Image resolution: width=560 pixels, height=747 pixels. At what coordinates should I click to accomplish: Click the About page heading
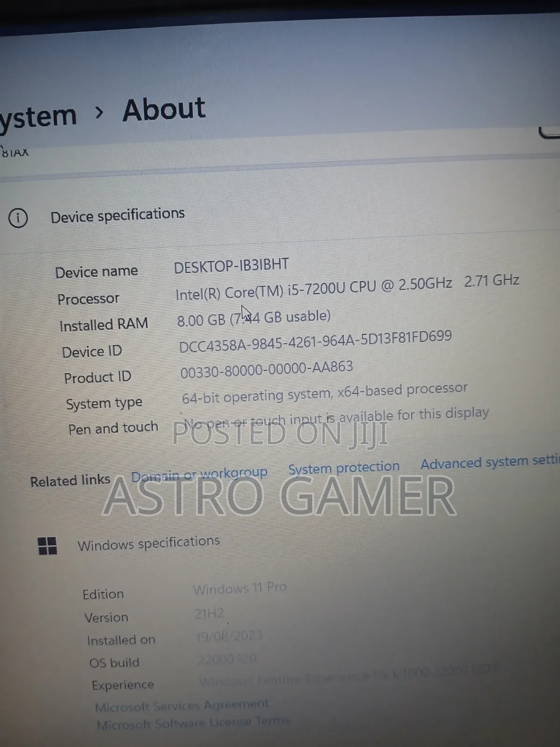click(x=164, y=109)
